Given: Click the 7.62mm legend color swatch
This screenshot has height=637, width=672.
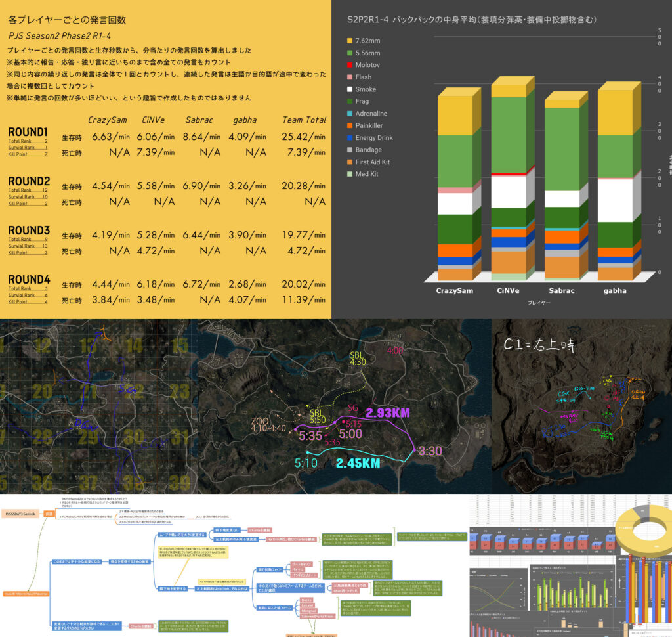Looking at the screenshot, I should [x=350, y=41].
